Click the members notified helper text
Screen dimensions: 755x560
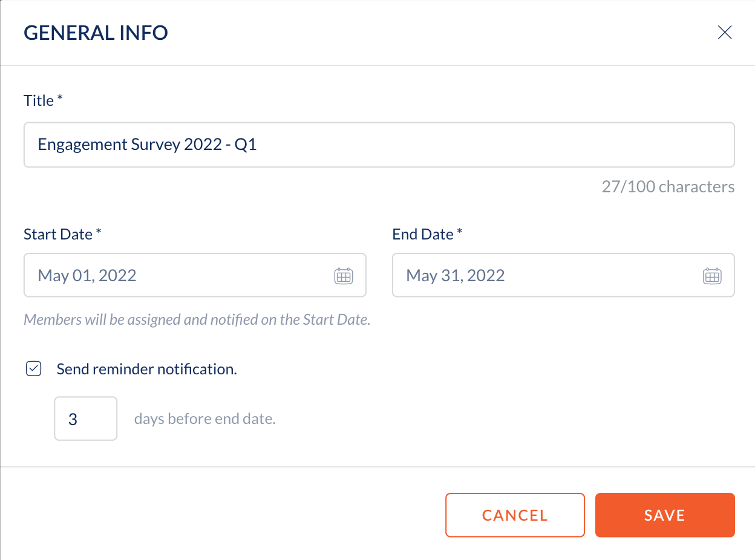point(197,319)
